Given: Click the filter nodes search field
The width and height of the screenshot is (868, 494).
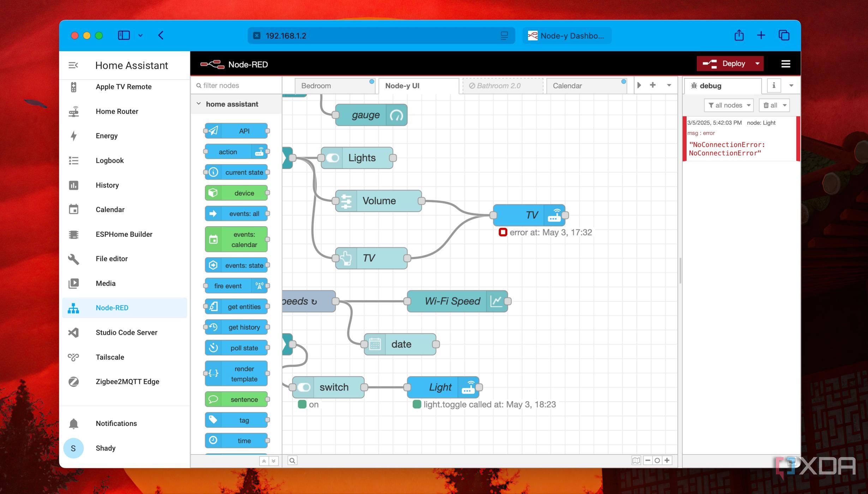Looking at the screenshot, I should [235, 85].
